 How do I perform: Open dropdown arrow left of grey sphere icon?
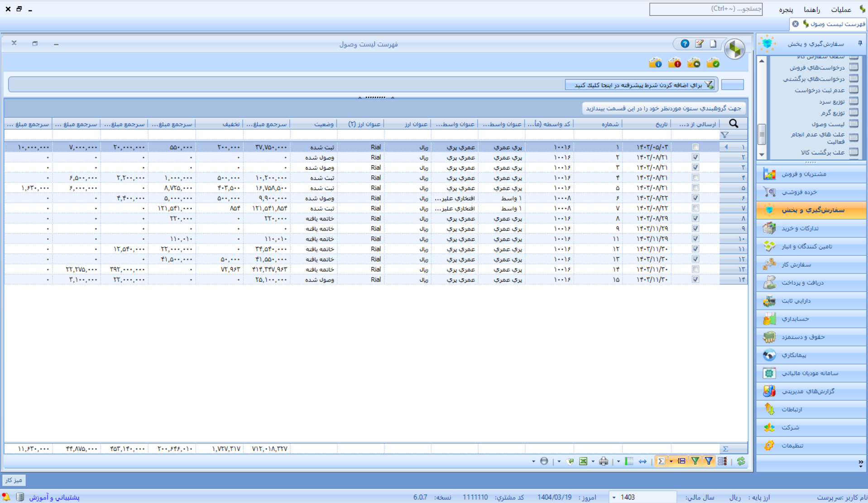(x=533, y=462)
